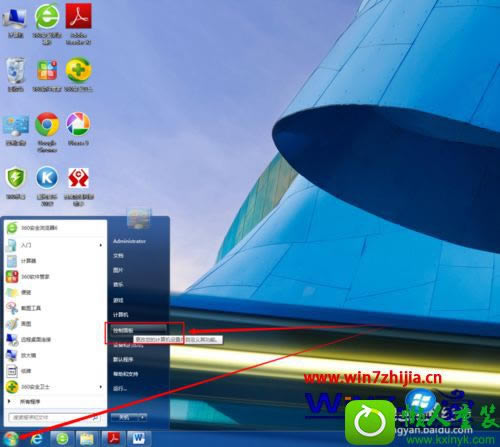This screenshot has width=500, height=447.
Task: Open 默认程序 Default Programs link
Action: coord(123,359)
